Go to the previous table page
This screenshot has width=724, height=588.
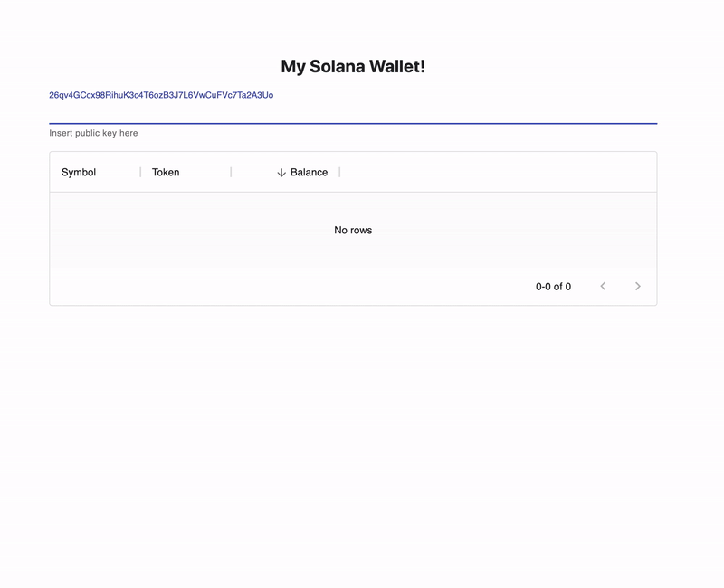pyautogui.click(x=603, y=286)
